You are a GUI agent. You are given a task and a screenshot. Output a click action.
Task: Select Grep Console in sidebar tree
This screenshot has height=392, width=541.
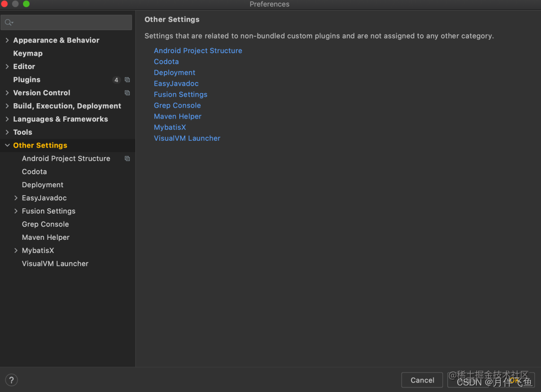[46, 224]
